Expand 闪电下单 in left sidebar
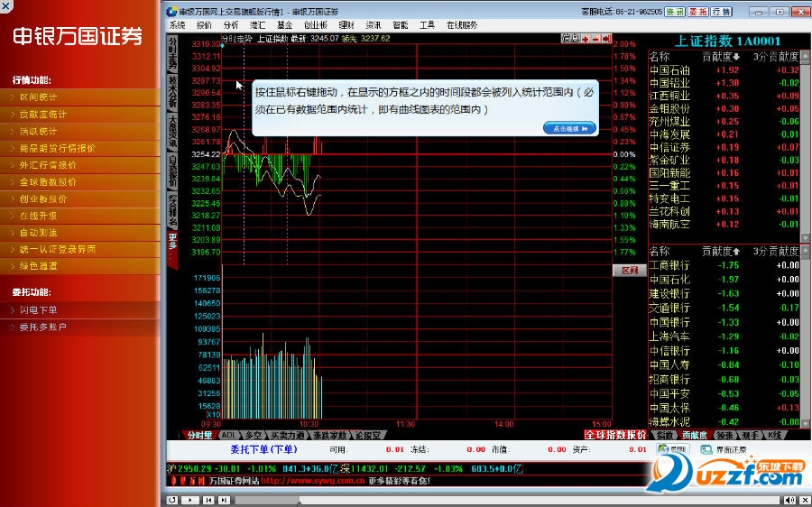Screen dimensions: 812x507 coord(79,309)
